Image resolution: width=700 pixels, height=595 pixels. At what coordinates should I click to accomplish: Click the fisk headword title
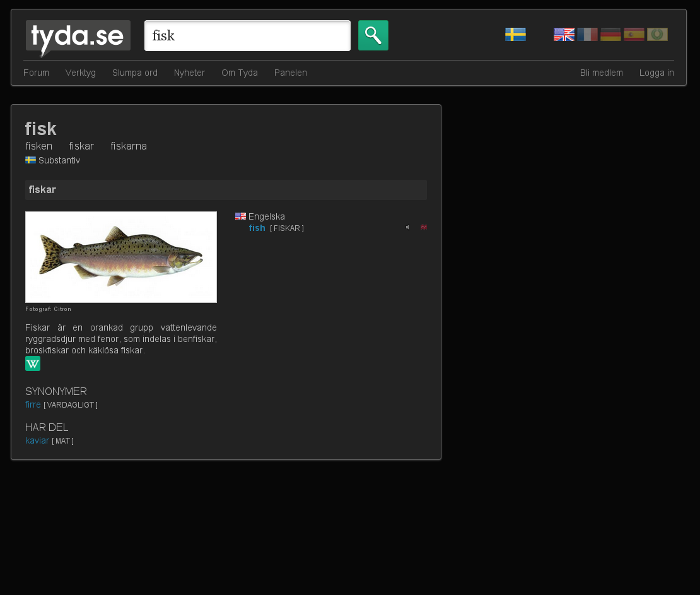pyautogui.click(x=40, y=129)
